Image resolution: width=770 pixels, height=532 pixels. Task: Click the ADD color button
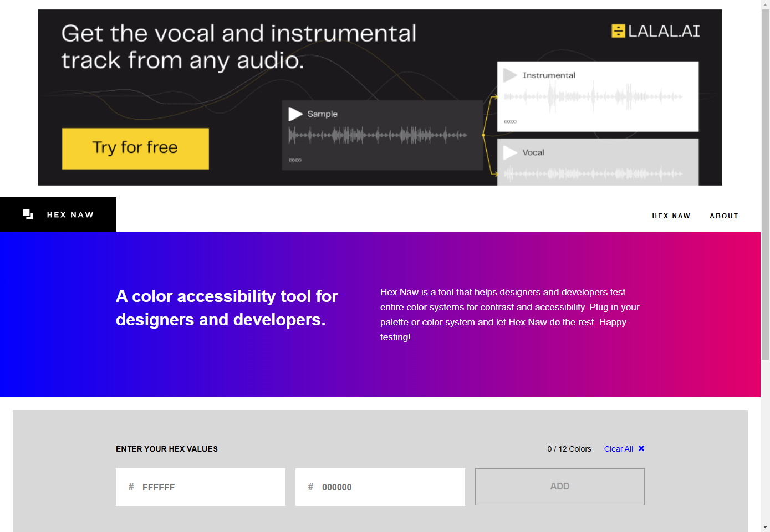tap(560, 487)
